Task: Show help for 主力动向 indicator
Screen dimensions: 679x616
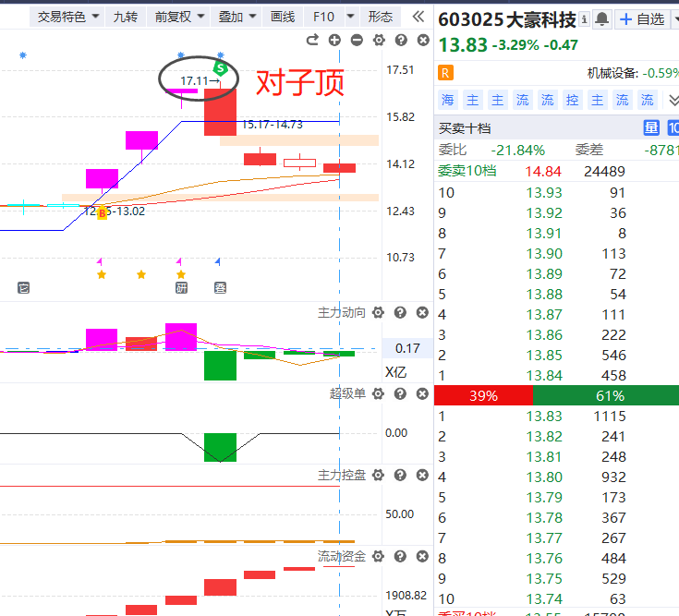Action: click(x=400, y=312)
